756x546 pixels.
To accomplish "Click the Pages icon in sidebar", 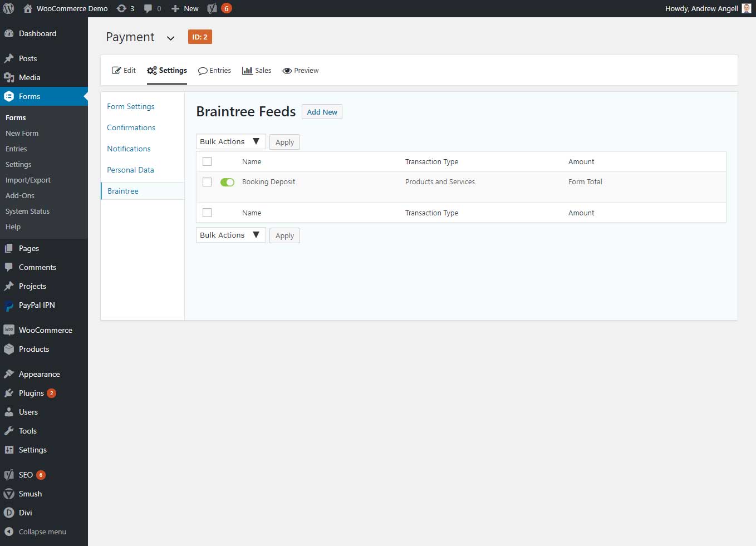I will [9, 248].
